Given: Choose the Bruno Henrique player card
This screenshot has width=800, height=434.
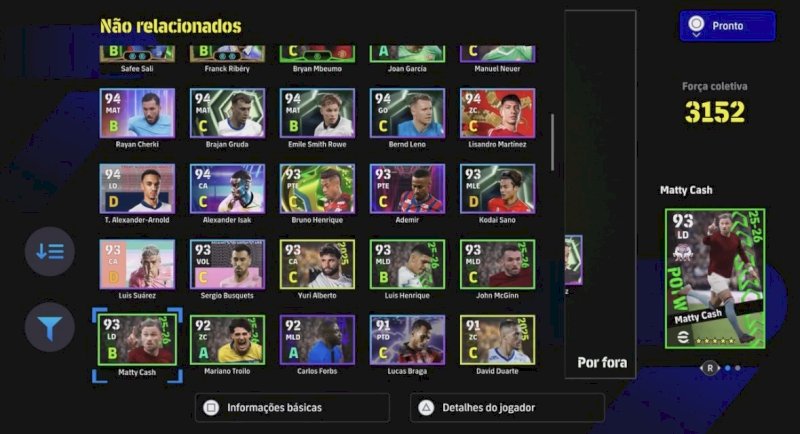Looking at the screenshot, I should [x=317, y=189].
